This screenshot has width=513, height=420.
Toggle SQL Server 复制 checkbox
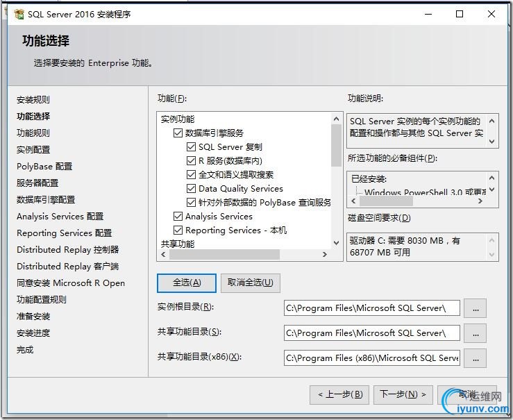pos(191,147)
